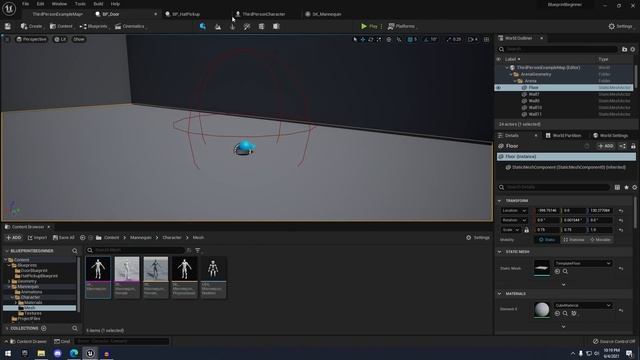Switch to Foliage mode icon
640x360 pixels.
pos(232,26)
